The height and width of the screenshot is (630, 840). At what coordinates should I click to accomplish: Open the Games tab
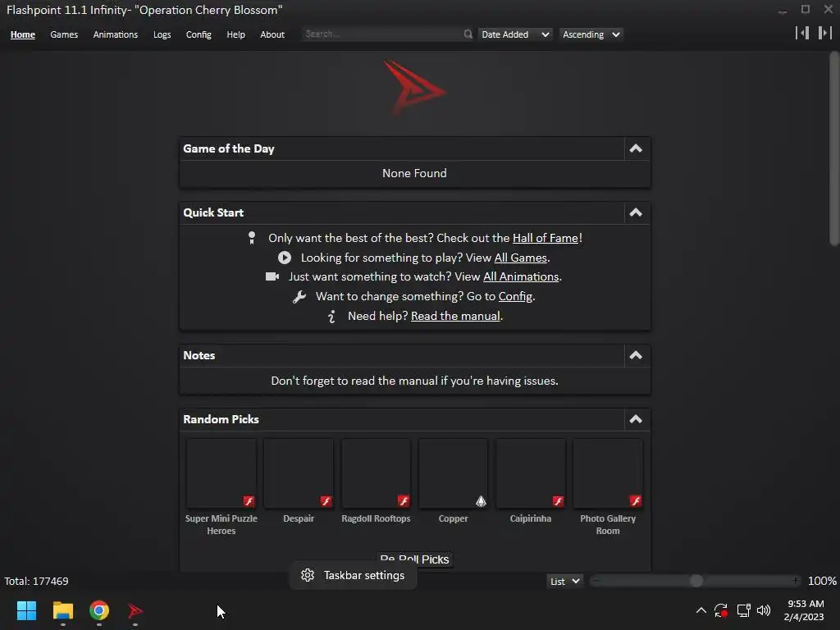coord(64,34)
